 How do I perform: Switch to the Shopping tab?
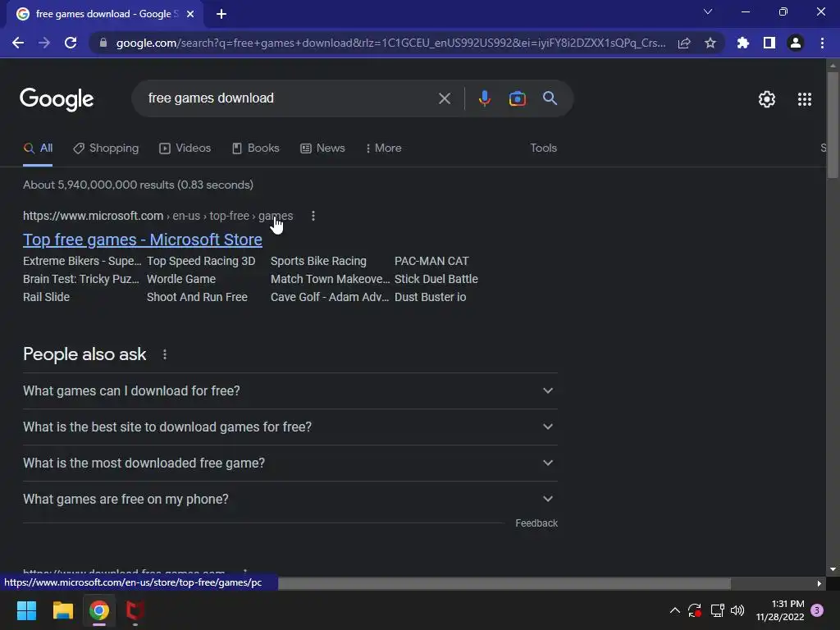point(106,148)
